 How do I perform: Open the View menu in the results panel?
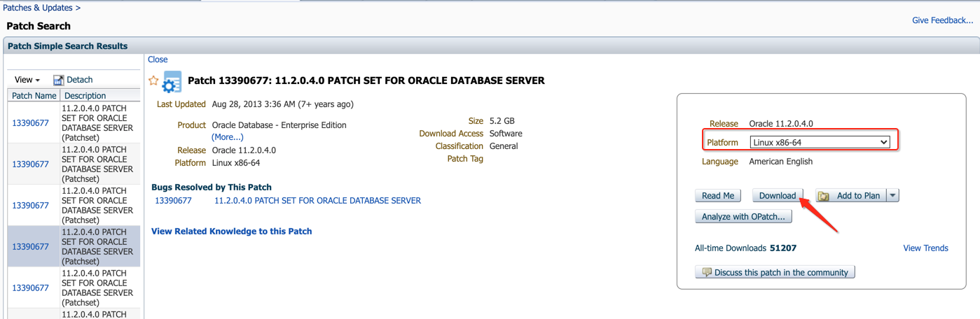pyautogui.click(x=27, y=80)
